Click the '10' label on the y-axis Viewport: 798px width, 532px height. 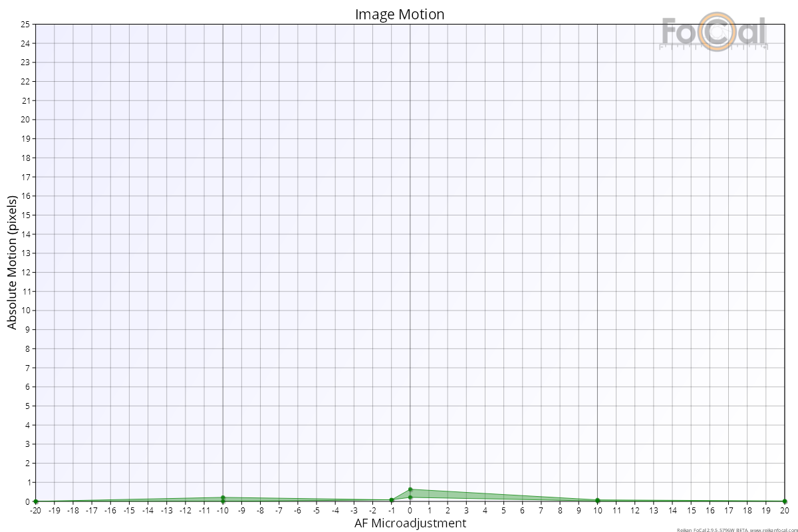coord(25,311)
